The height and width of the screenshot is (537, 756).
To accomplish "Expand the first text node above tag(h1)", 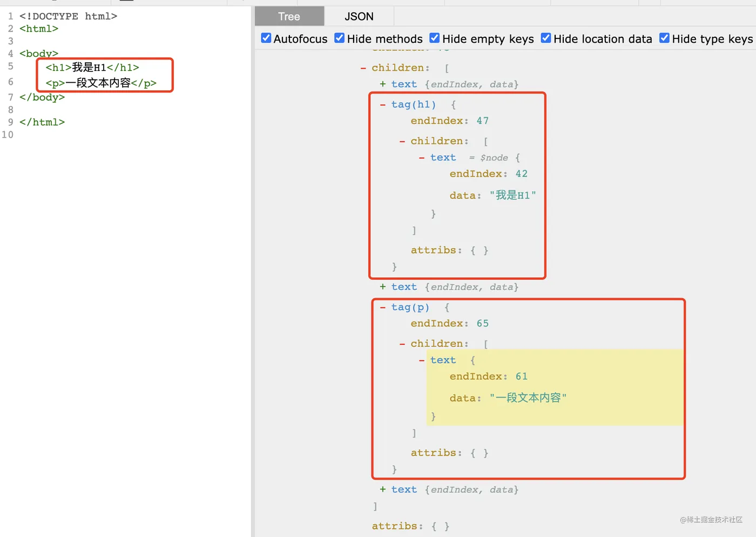I will point(382,84).
